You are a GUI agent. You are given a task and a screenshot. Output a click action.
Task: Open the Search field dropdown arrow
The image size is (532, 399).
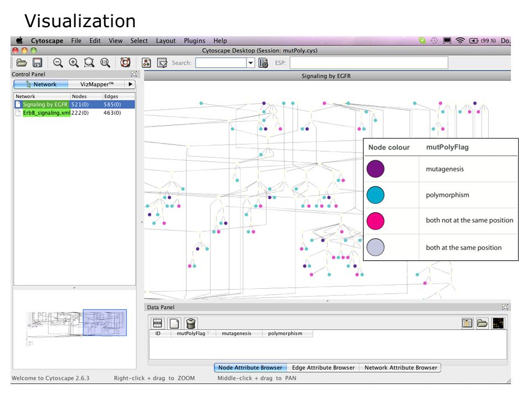[x=250, y=63]
